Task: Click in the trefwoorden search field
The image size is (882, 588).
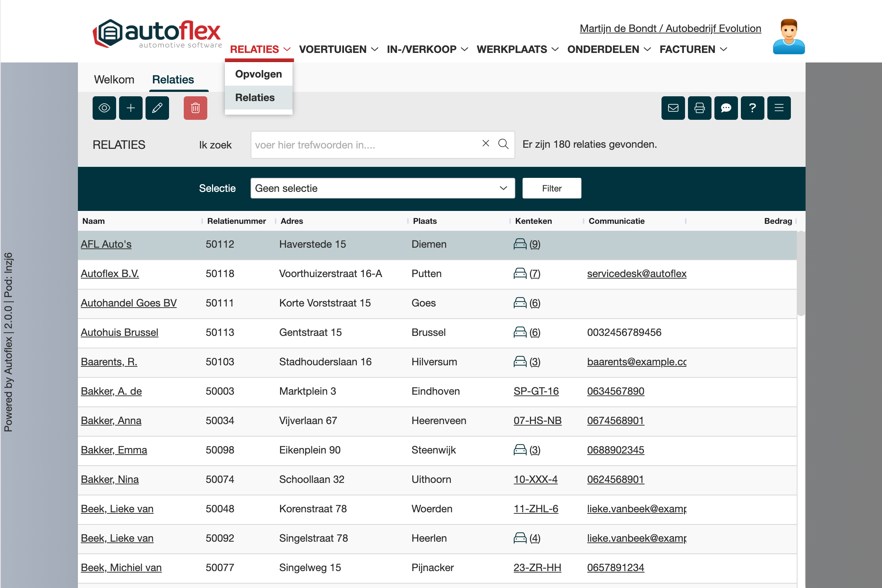Action: coord(364,145)
